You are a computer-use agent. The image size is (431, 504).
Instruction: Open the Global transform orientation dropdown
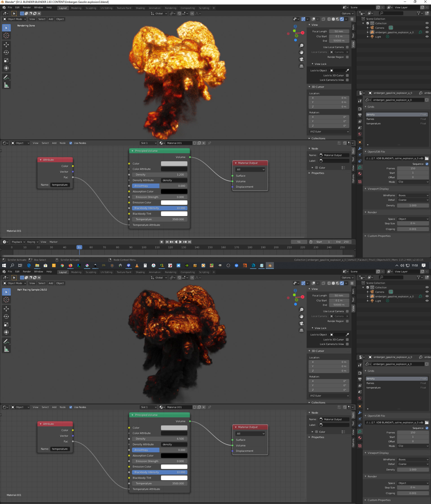pos(158,13)
